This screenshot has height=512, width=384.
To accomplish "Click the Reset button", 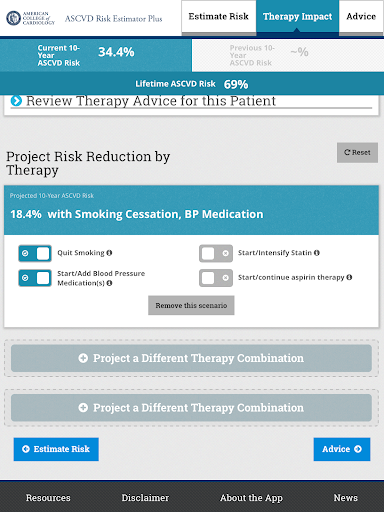I will click(x=357, y=153).
